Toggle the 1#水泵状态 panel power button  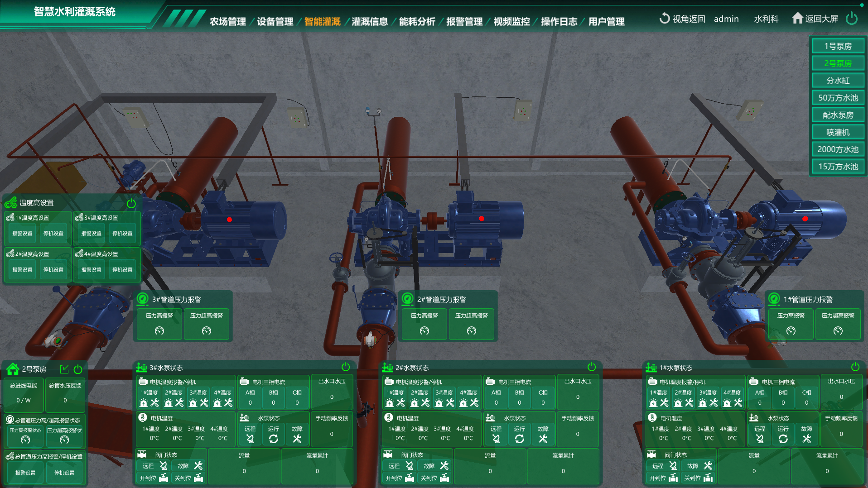(x=855, y=367)
